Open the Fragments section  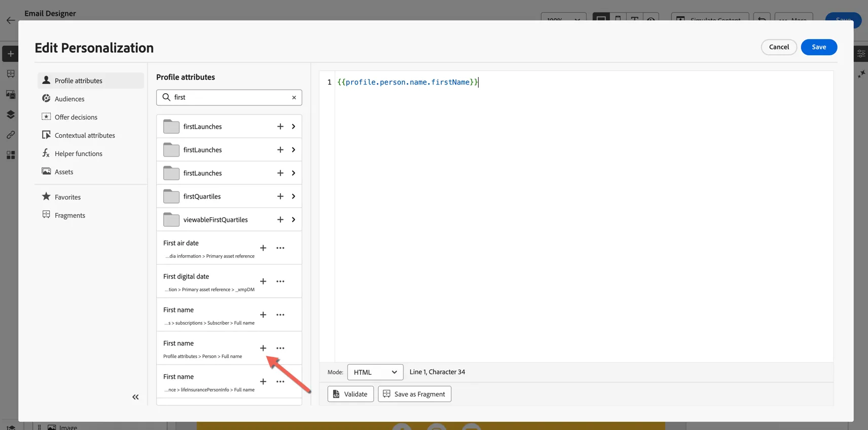pos(91,215)
